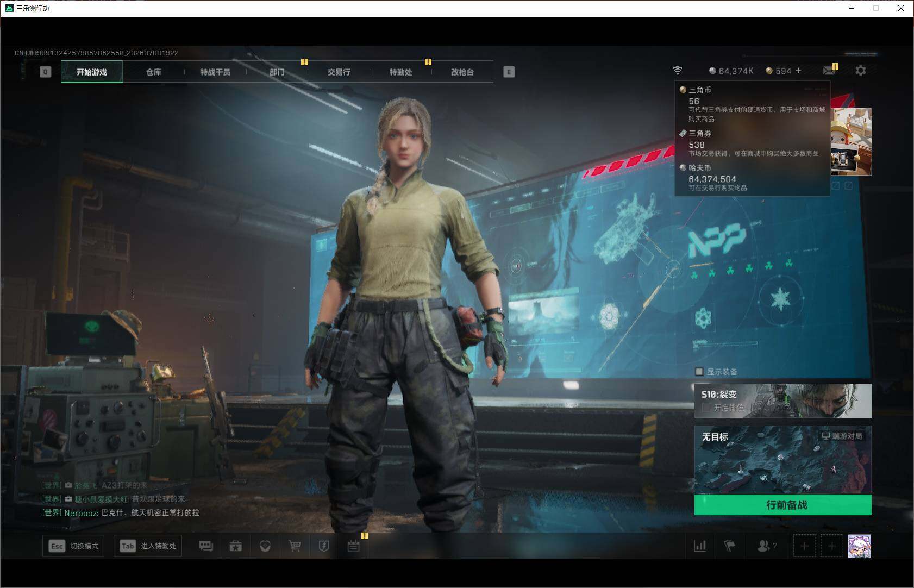Toggle the 开启排位 ranked checkbox
The height and width of the screenshot is (588, 914).
(706, 408)
